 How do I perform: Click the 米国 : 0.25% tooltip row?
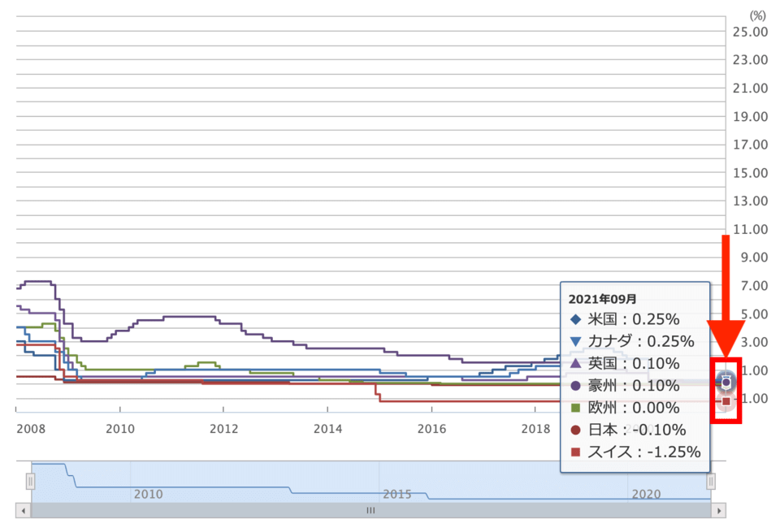click(x=625, y=319)
